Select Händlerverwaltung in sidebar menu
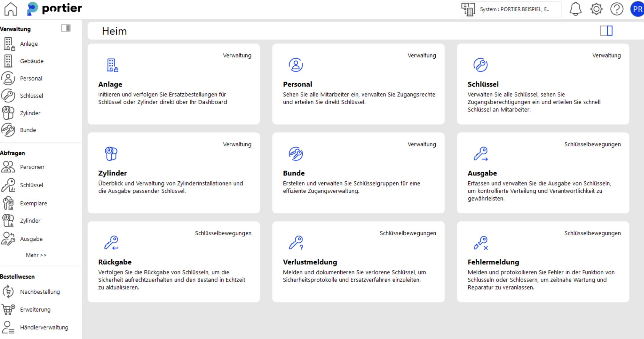644x339 pixels. [44, 327]
